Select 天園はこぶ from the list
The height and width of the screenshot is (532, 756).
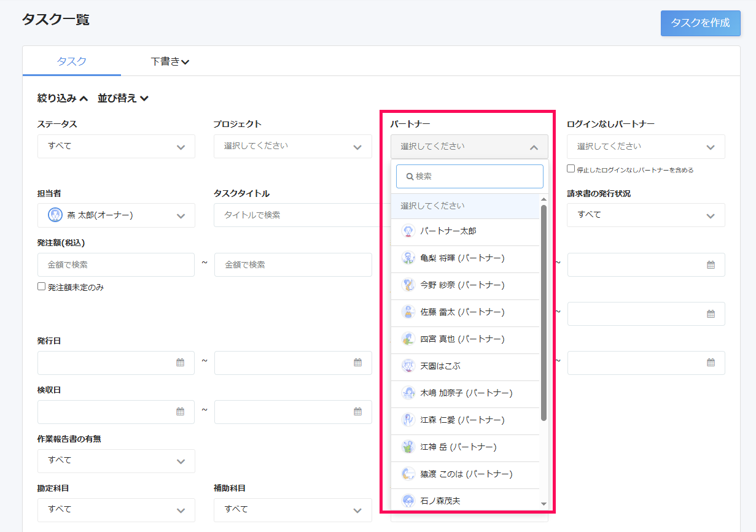tap(465, 366)
